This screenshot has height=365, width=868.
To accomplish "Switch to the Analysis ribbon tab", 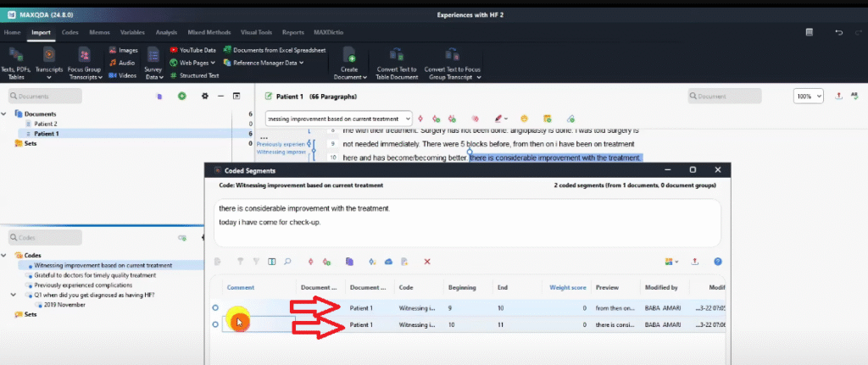I will point(167,33).
